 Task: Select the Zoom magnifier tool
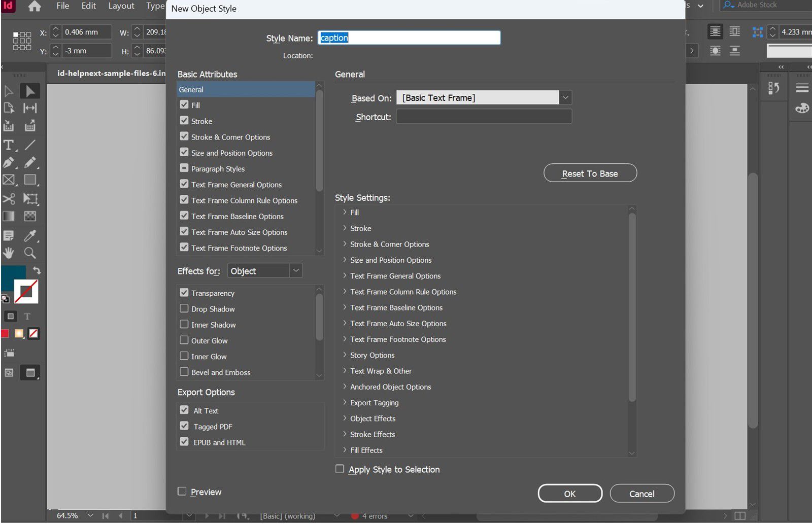[30, 253]
